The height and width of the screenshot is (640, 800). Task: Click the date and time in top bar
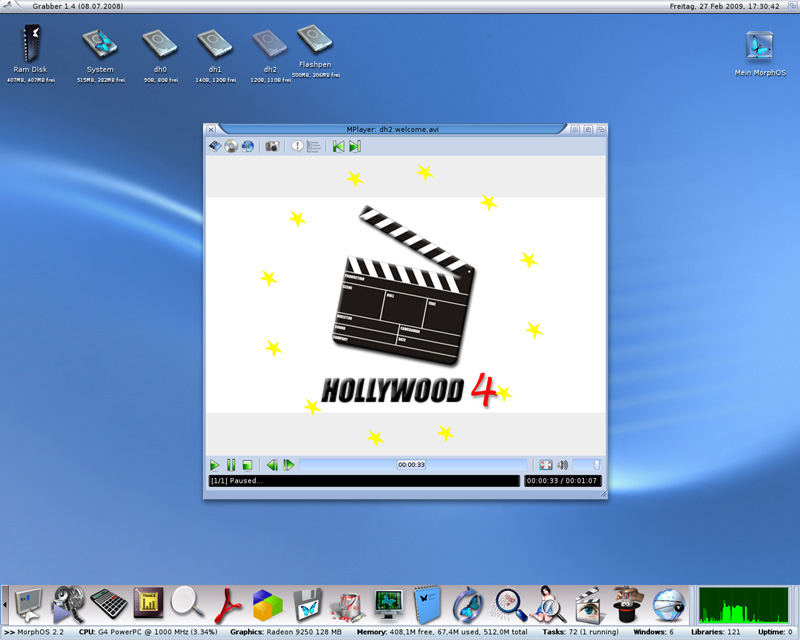[724, 6]
